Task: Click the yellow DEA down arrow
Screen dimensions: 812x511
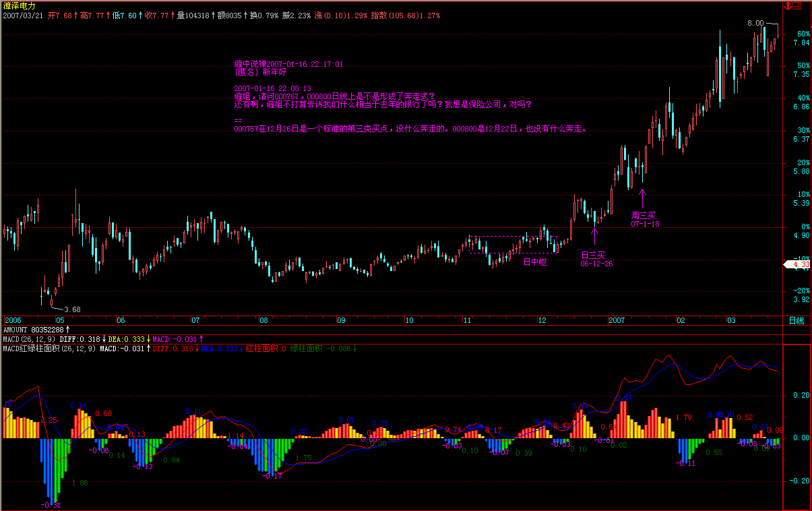Action: click(x=148, y=339)
